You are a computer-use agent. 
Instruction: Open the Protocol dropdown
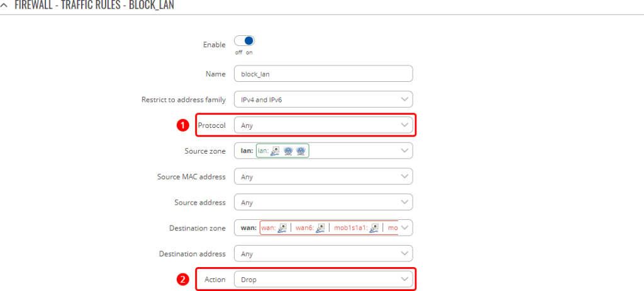pyautogui.click(x=323, y=125)
